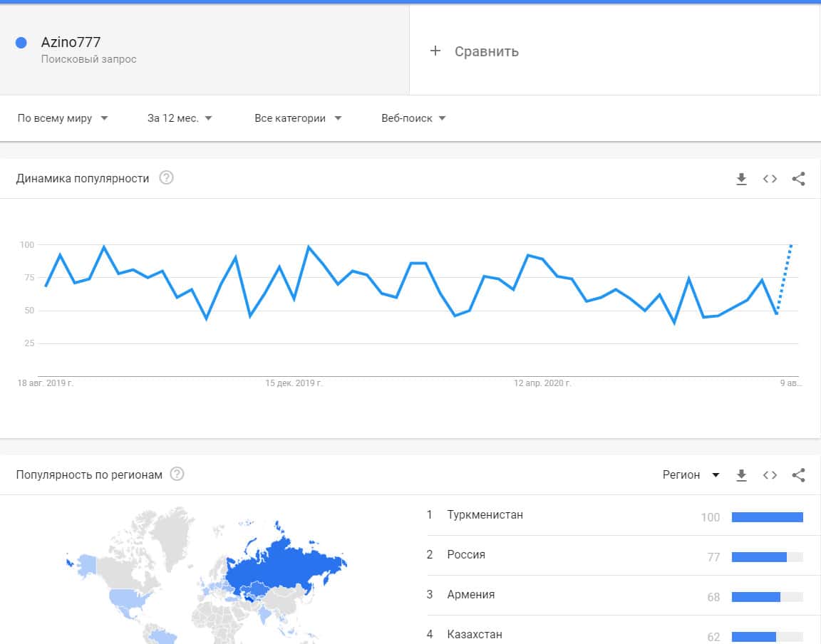
Task: Expand the Веб-поиск search type dropdown
Action: (x=413, y=118)
